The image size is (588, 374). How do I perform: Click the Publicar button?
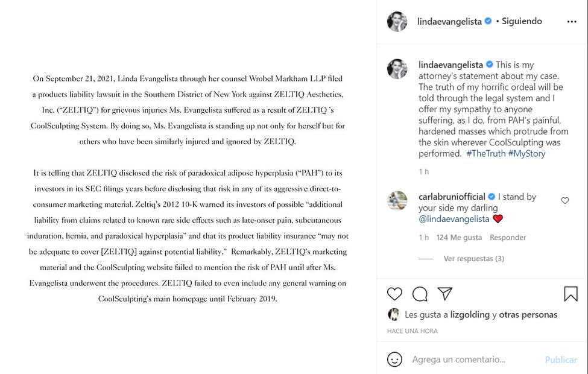point(561,360)
